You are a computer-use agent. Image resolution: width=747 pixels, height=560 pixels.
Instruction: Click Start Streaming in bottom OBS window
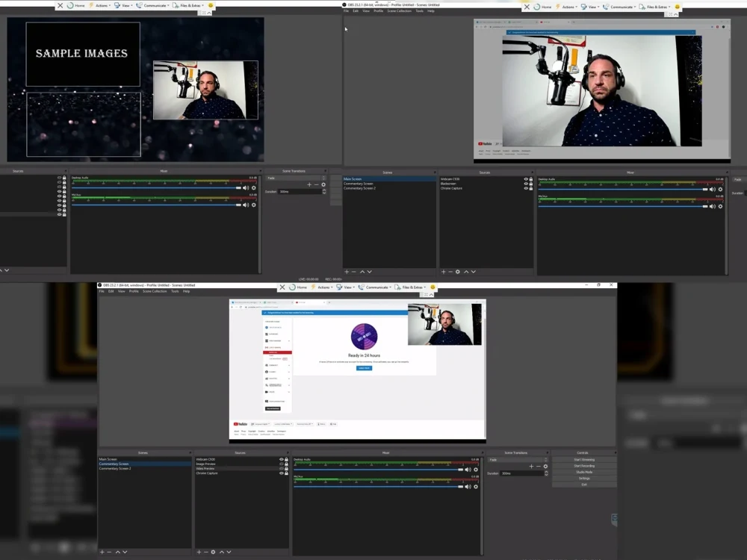click(x=584, y=459)
